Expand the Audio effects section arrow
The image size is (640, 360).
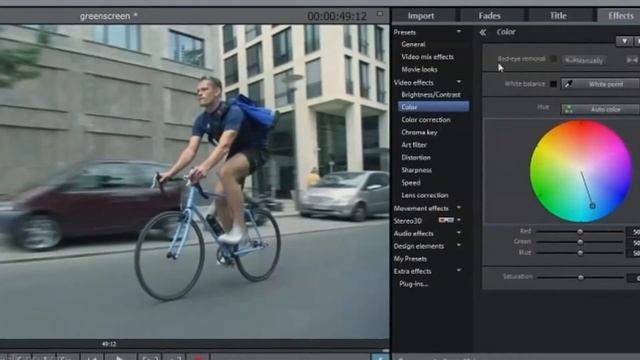(x=459, y=233)
